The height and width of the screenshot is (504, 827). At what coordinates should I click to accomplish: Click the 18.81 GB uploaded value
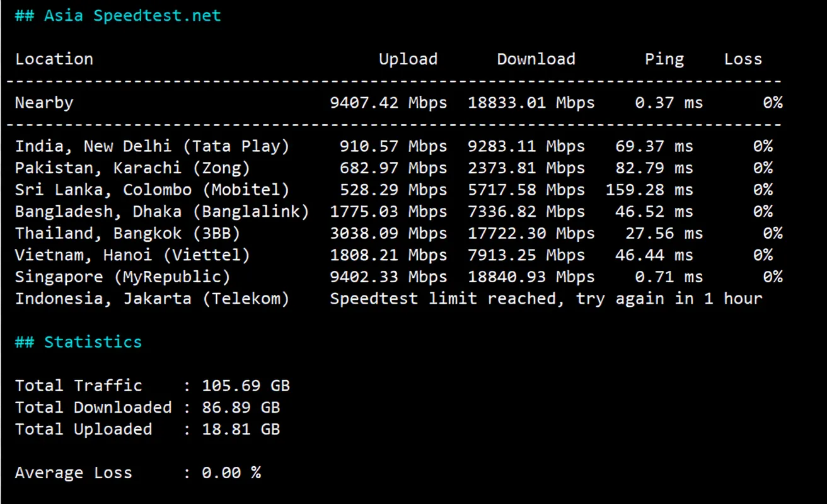tap(241, 429)
